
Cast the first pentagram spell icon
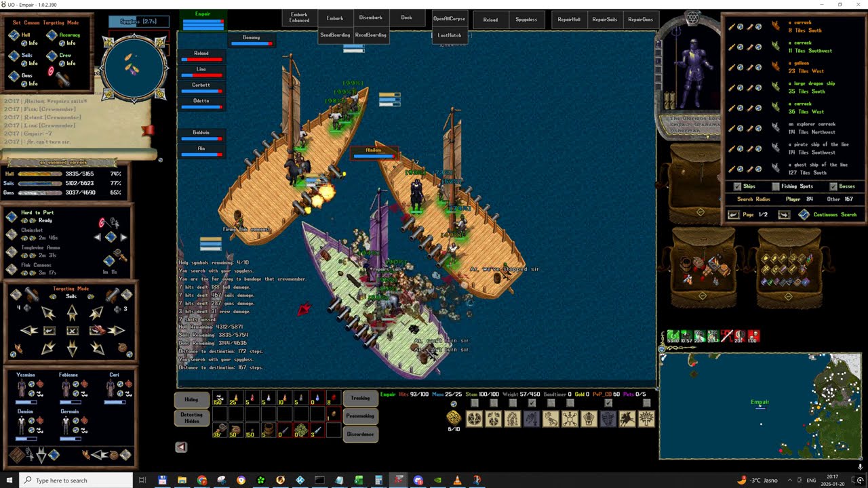coord(474,420)
